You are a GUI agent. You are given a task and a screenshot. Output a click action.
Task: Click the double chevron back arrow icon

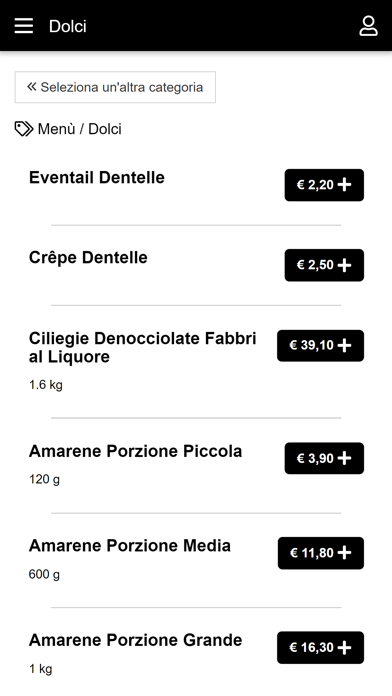coord(32,87)
